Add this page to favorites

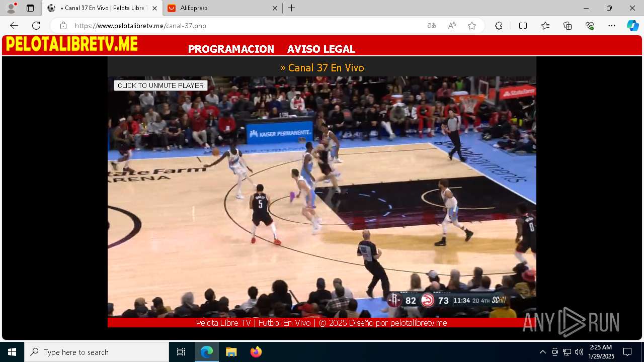[x=472, y=26]
